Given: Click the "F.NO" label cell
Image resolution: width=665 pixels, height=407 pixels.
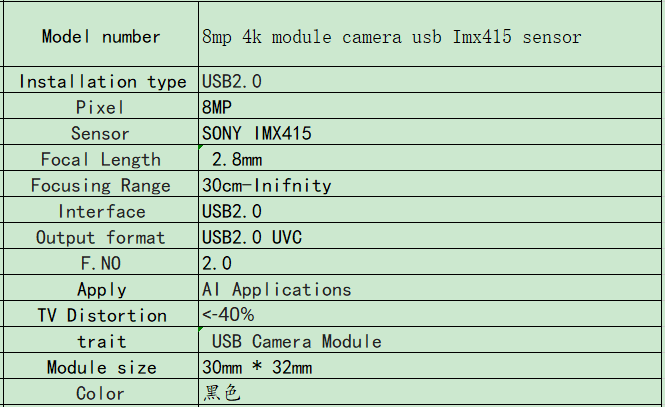Looking at the screenshot, I should 101,263.
